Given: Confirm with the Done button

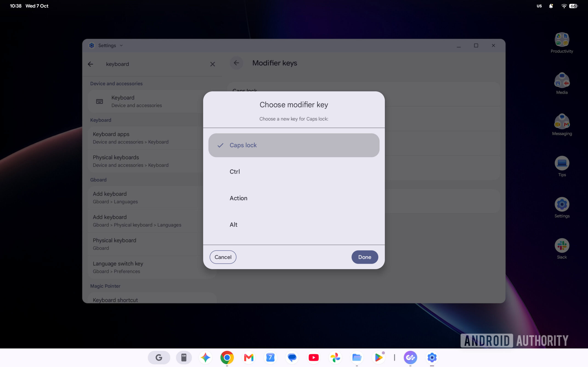Looking at the screenshot, I should click(x=365, y=257).
